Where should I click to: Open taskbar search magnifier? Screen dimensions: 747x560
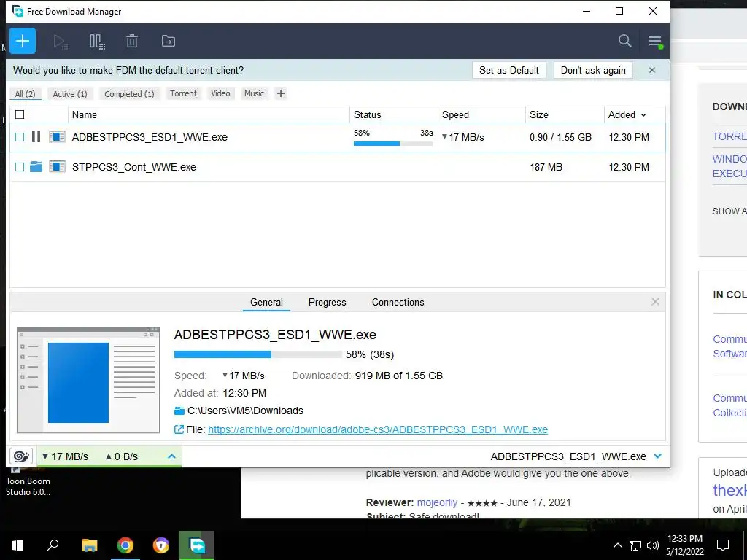pyautogui.click(x=53, y=545)
